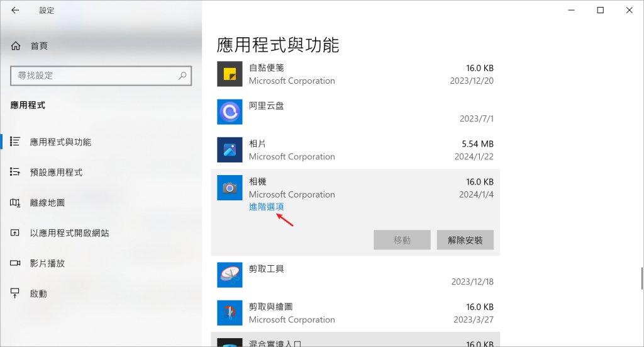Image resolution: width=644 pixels, height=347 pixels.
Task: Click the search magnifier icon
Action: click(x=182, y=76)
